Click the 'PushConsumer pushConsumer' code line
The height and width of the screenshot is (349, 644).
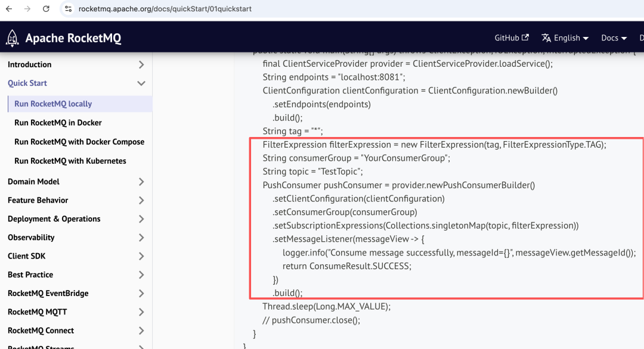click(399, 185)
